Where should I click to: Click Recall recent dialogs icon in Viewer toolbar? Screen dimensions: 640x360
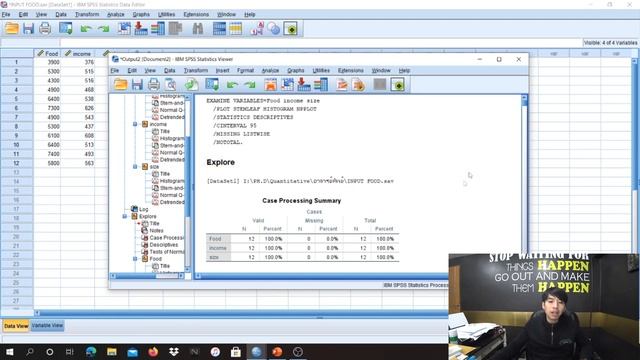212,84
